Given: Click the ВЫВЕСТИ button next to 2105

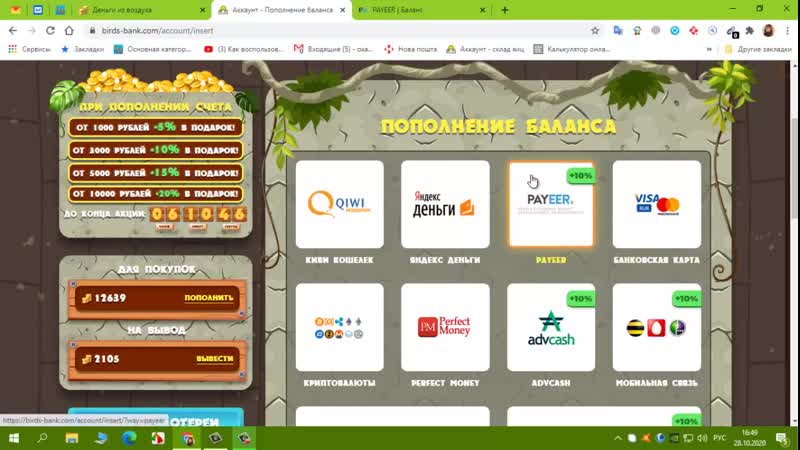Looking at the screenshot, I should (215, 359).
